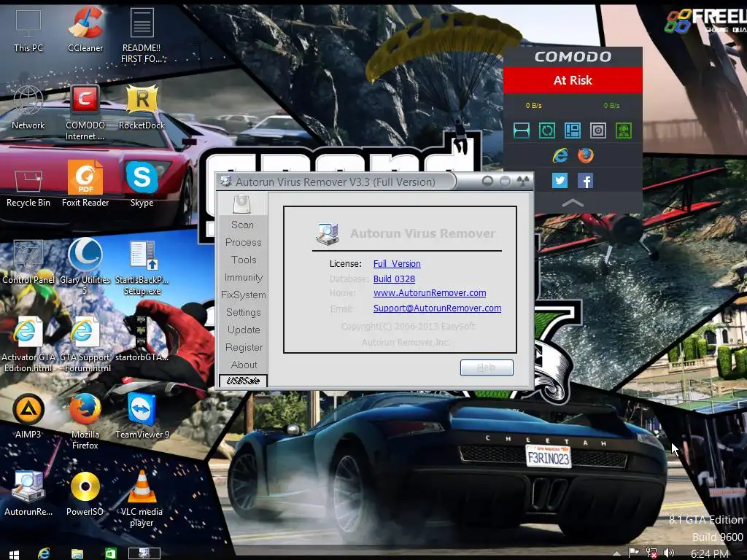Open the Windows Start button
Image resolution: width=747 pixels, height=560 pixels.
click(x=14, y=554)
